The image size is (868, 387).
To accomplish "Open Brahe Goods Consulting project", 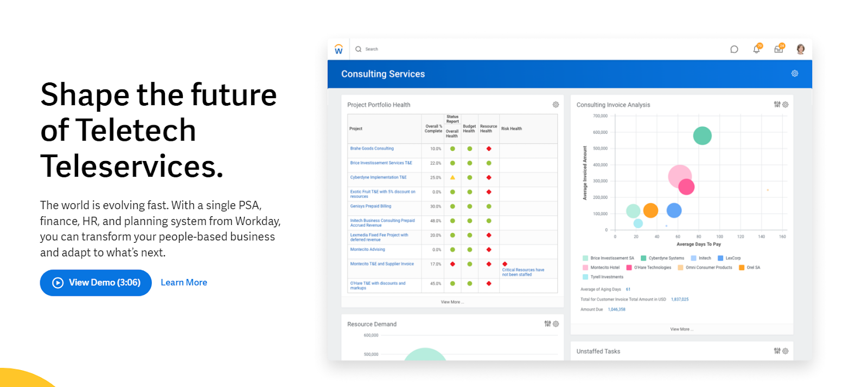I will point(372,149).
